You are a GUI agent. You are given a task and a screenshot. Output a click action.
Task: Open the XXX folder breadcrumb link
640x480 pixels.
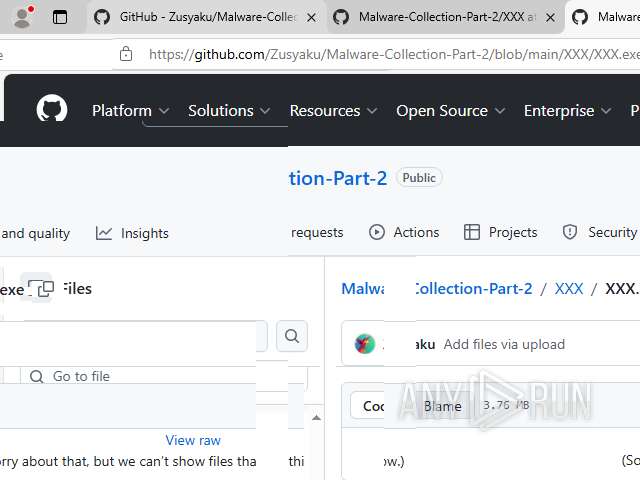pos(569,289)
